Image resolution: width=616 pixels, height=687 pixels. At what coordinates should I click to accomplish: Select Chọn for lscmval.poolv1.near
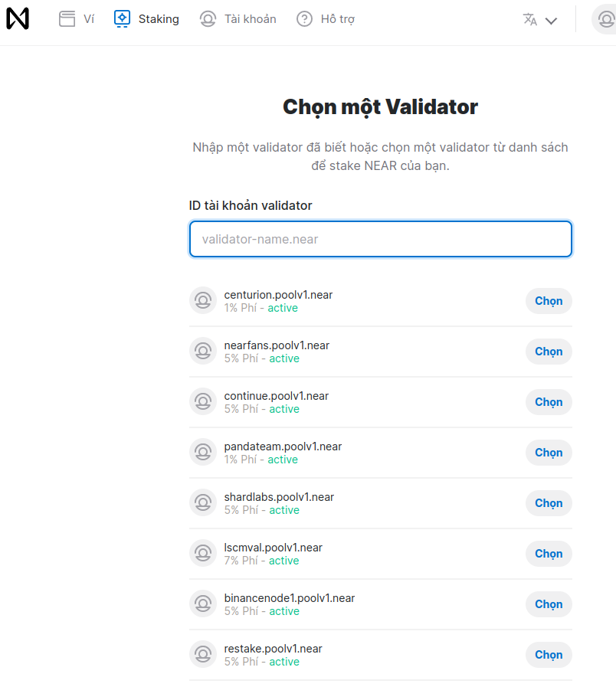pos(549,554)
